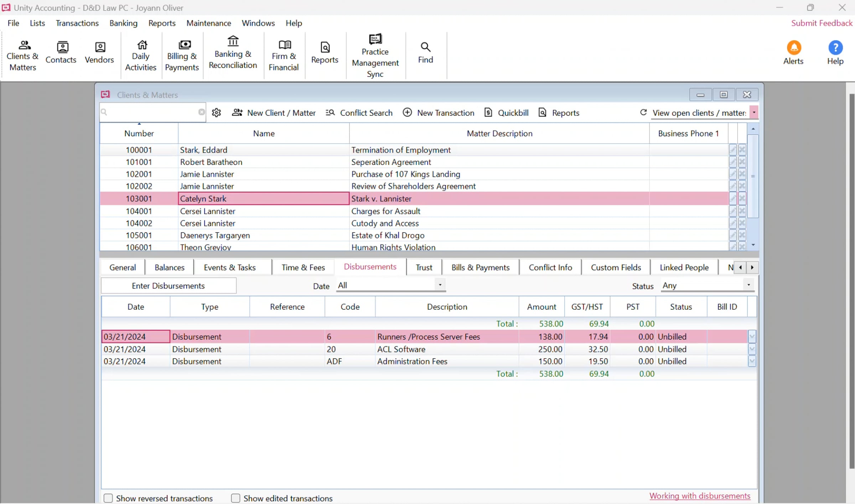Enable Show edited transactions checkbox

pos(235,498)
